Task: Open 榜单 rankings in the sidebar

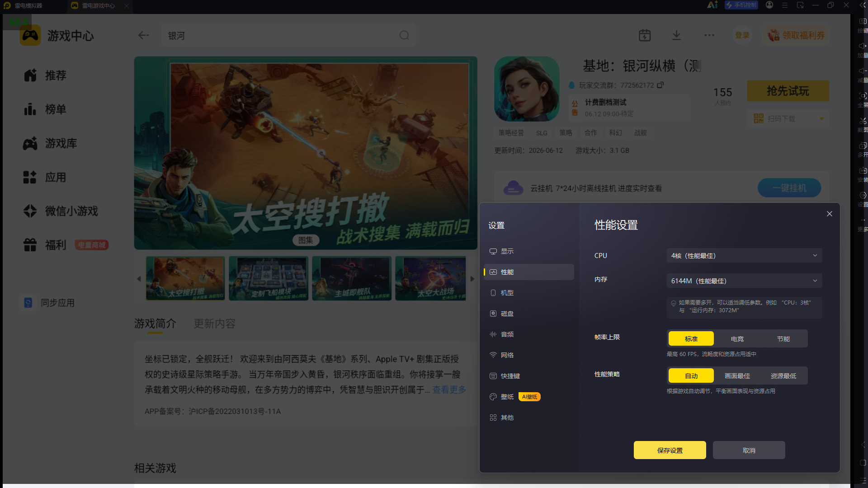Action: [45, 109]
